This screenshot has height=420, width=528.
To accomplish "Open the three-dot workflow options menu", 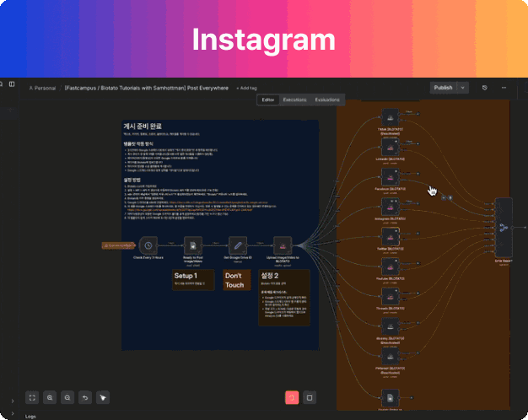I will [504, 88].
